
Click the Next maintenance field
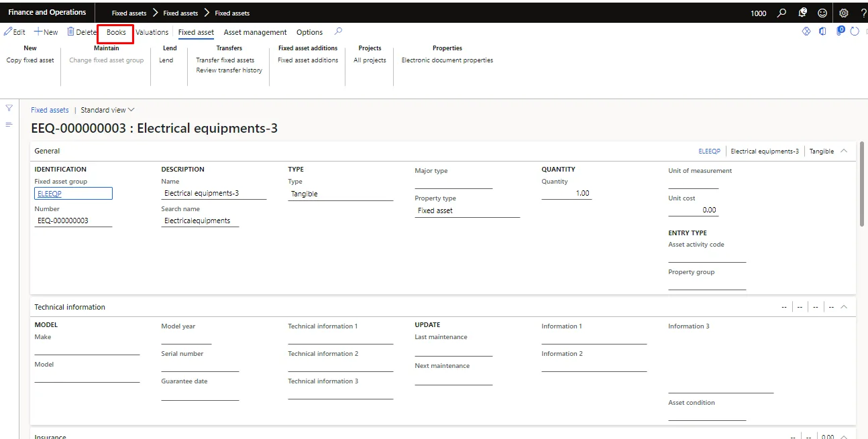453,379
